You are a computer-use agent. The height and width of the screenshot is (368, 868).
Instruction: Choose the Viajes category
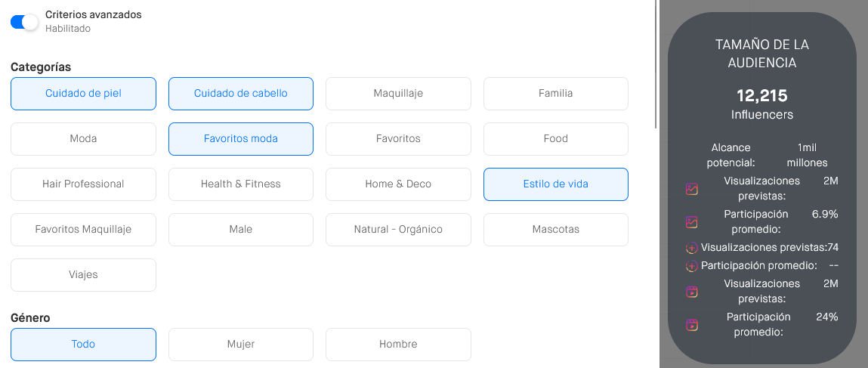[84, 275]
